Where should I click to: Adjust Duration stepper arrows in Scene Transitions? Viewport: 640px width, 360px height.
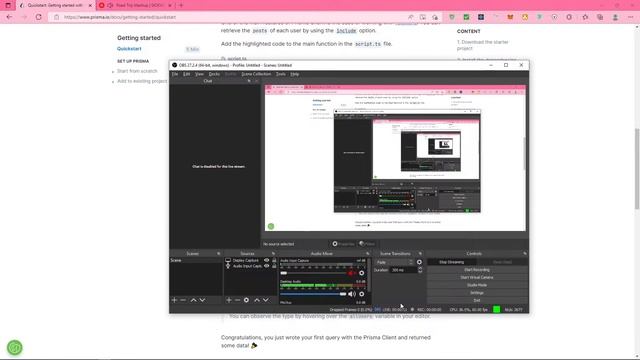(x=420, y=270)
